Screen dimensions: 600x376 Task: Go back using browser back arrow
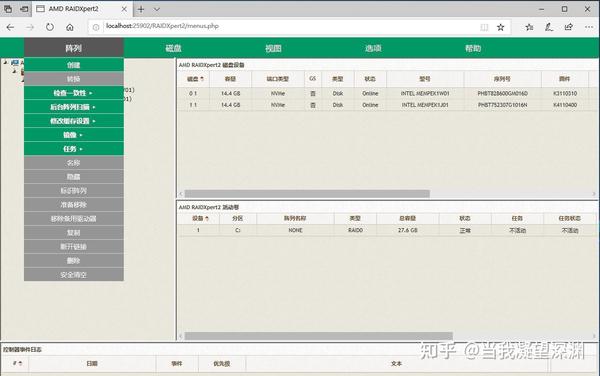pos(10,27)
